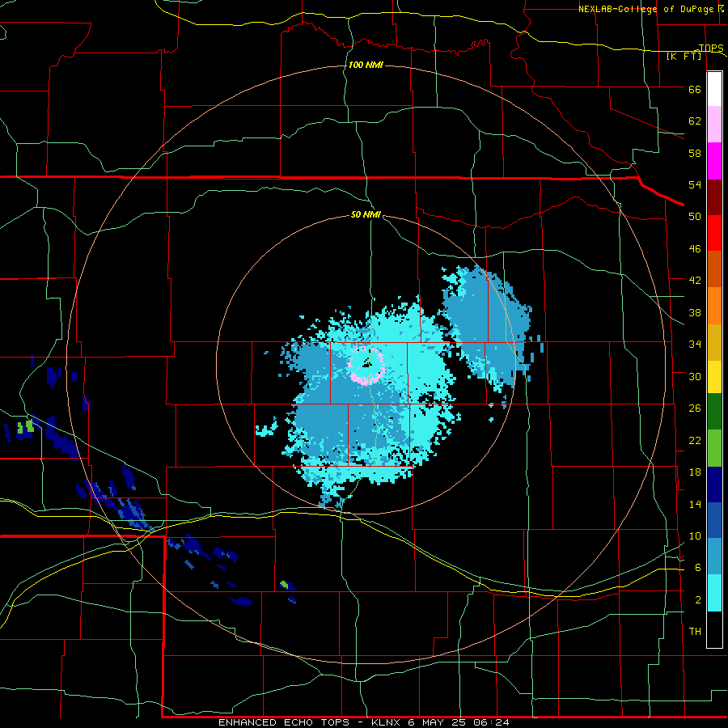
Task: Click the '[K FT]' units label
Action: click(x=684, y=57)
